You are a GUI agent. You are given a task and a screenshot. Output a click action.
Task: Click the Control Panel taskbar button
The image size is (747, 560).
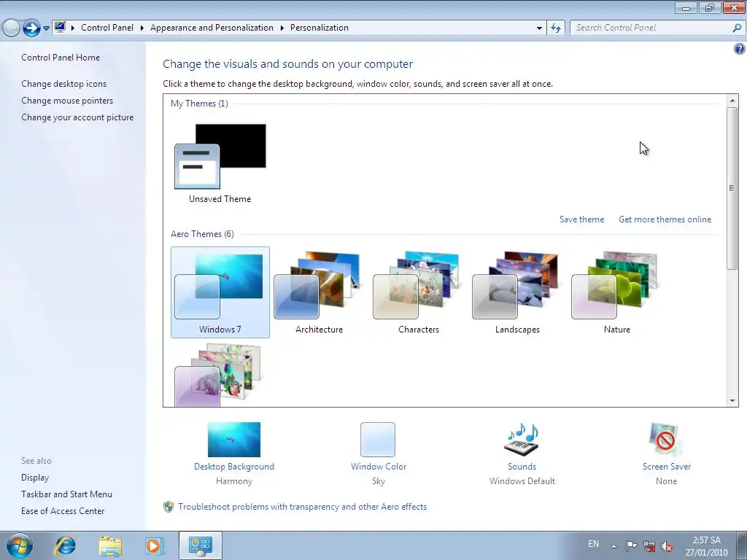(x=201, y=545)
